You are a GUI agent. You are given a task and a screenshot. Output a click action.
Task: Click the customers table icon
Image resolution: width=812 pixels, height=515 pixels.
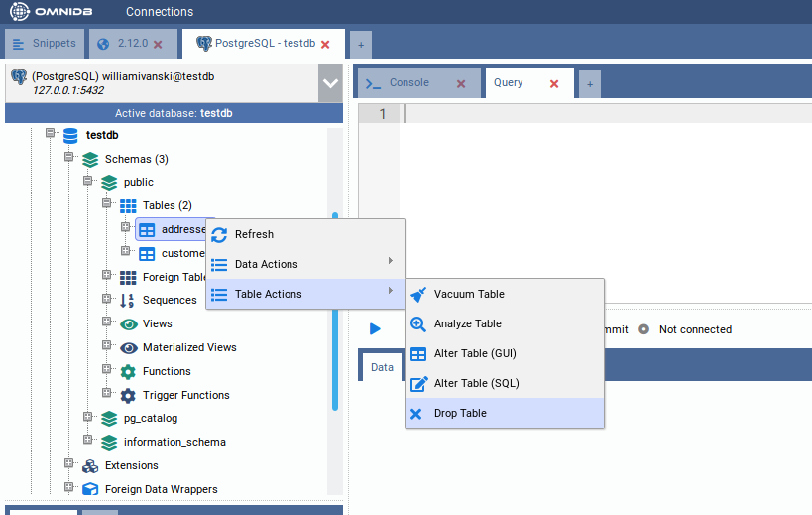147,254
